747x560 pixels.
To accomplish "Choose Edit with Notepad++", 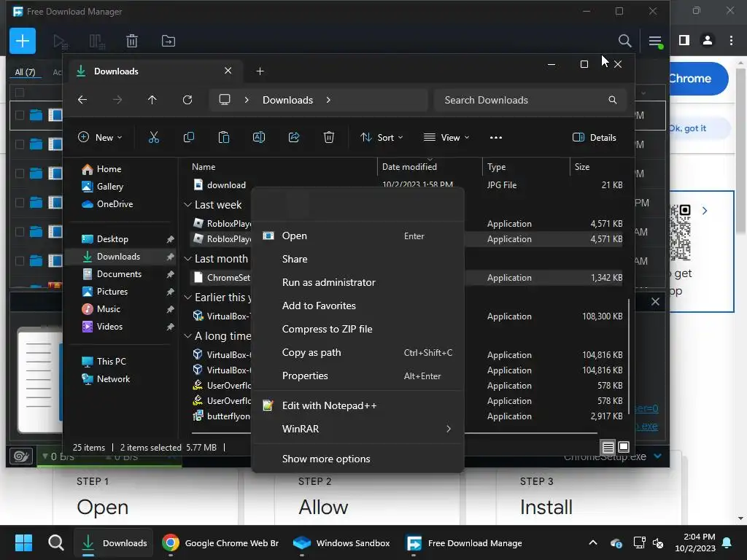I will pos(357,405).
